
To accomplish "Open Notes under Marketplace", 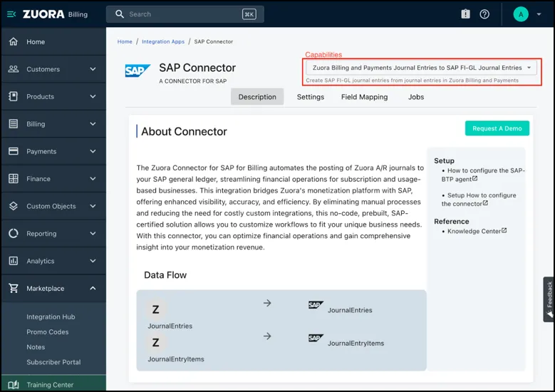I will pos(36,347).
